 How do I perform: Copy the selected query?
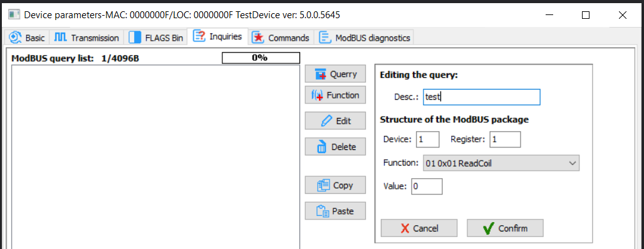click(x=335, y=185)
